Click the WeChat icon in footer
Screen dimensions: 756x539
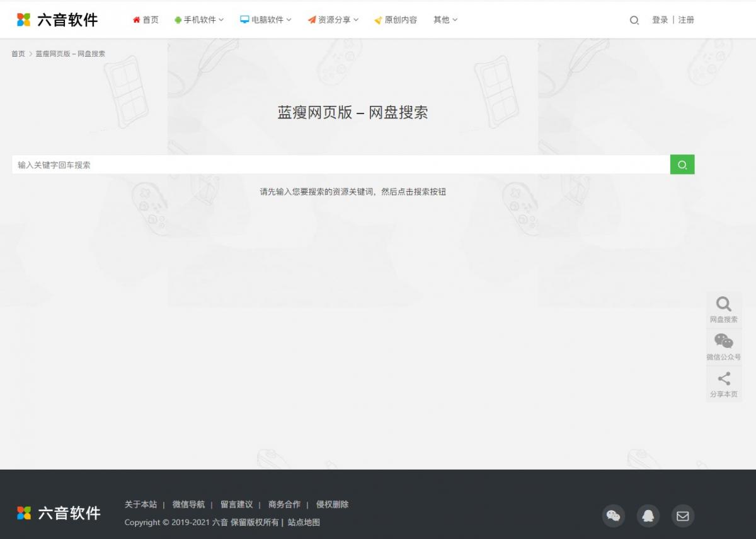[x=613, y=516]
